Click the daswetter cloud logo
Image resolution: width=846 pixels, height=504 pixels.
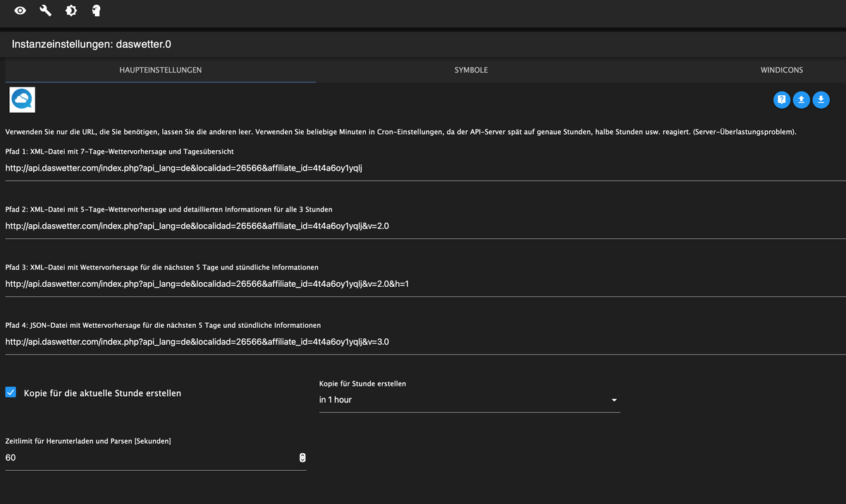[x=22, y=99]
